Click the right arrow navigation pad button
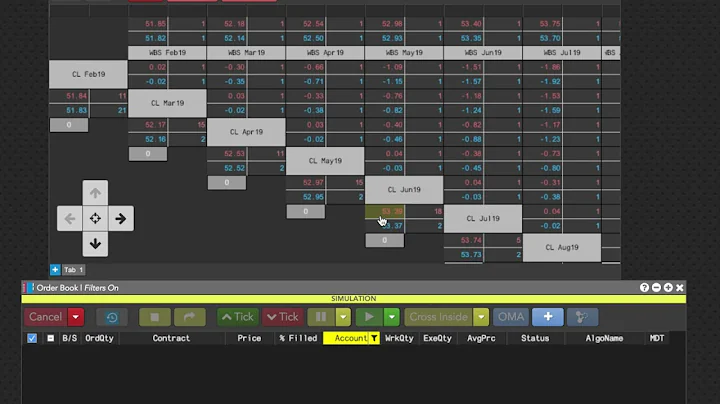Viewport: 720px width, 404px height. click(x=121, y=219)
